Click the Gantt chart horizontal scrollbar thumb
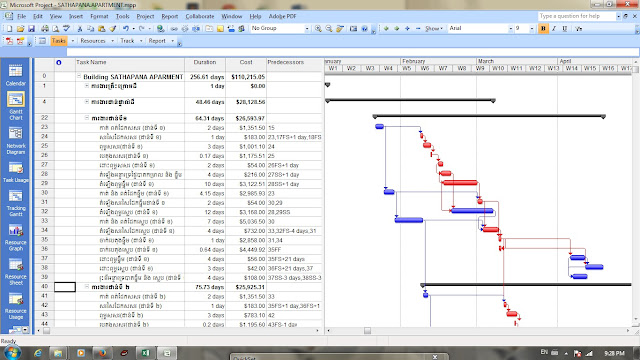 pyautogui.click(x=367, y=331)
